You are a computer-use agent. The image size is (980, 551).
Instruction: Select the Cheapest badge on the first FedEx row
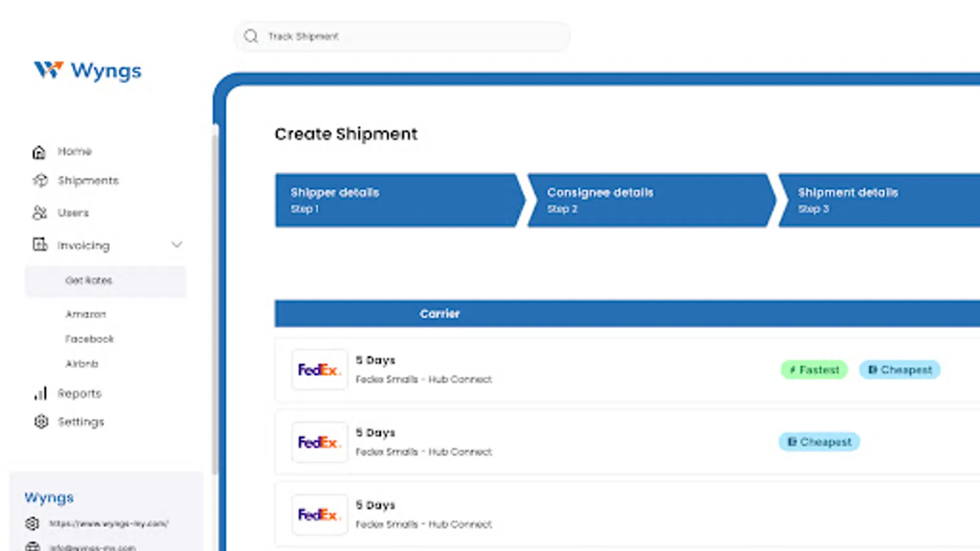point(899,370)
